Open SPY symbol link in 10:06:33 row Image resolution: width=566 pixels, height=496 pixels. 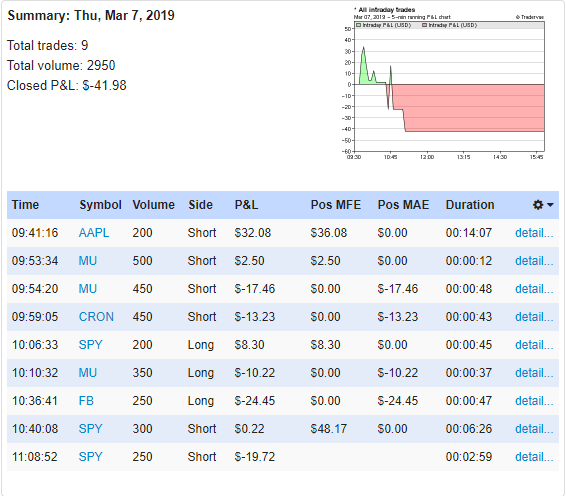pos(91,345)
